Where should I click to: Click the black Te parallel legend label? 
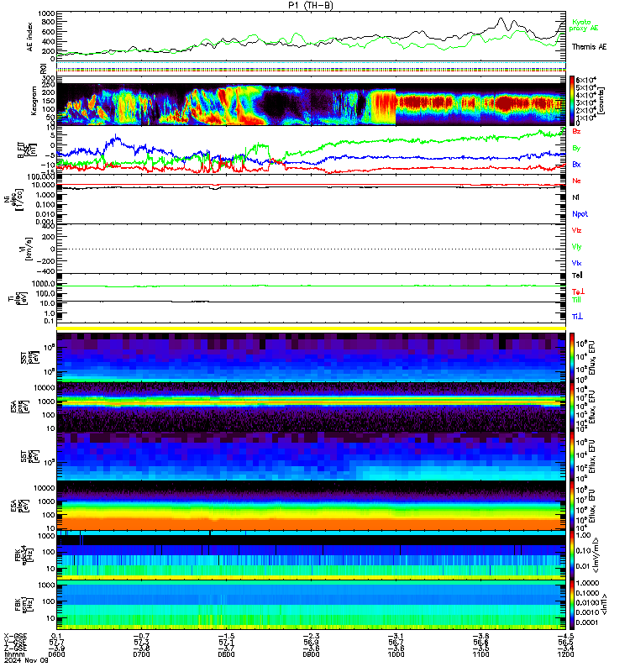[x=577, y=276]
